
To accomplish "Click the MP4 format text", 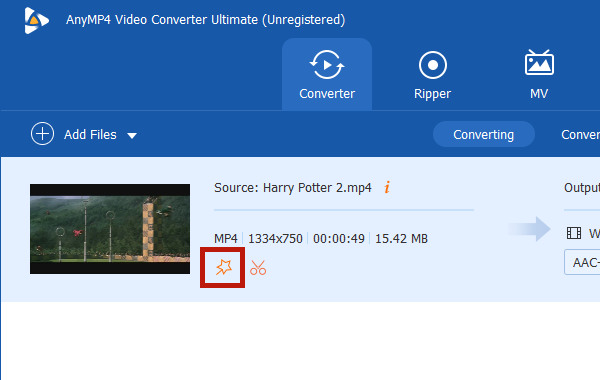I will pos(226,239).
